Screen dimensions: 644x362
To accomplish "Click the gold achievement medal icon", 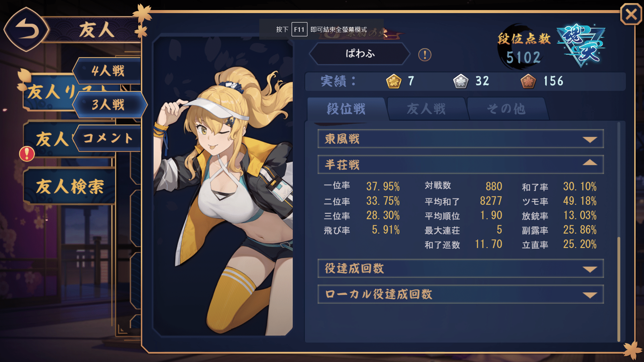I will click(x=394, y=81).
